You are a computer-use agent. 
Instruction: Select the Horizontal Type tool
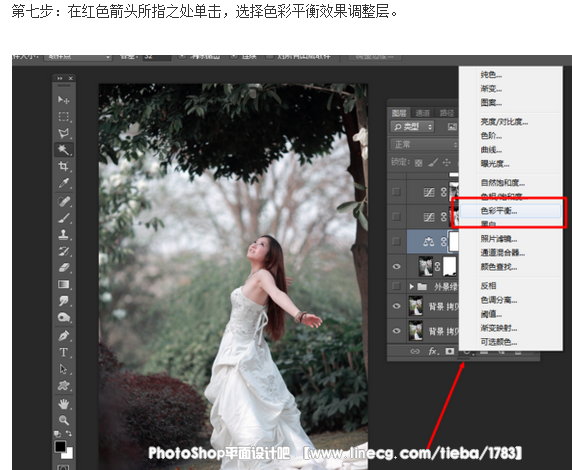[x=63, y=352]
